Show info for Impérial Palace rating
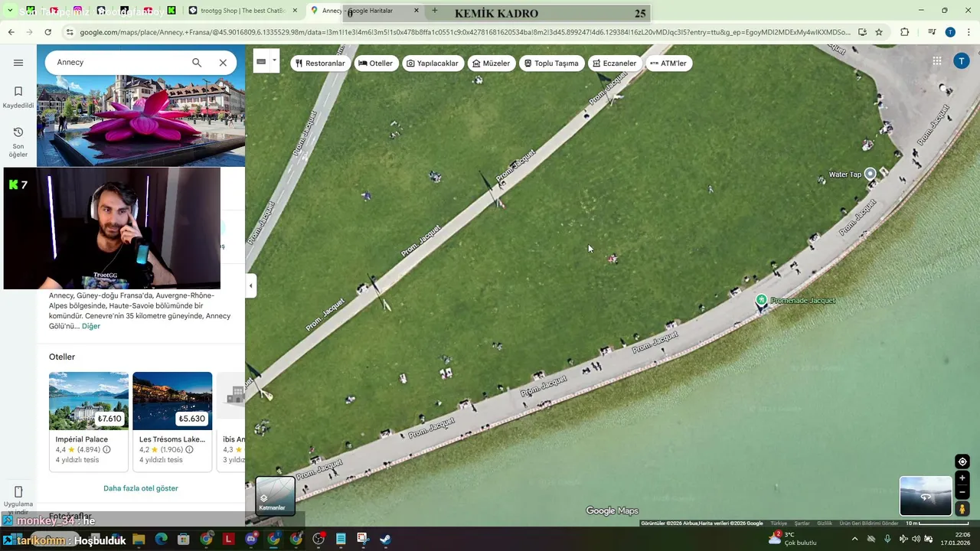 pyautogui.click(x=106, y=450)
